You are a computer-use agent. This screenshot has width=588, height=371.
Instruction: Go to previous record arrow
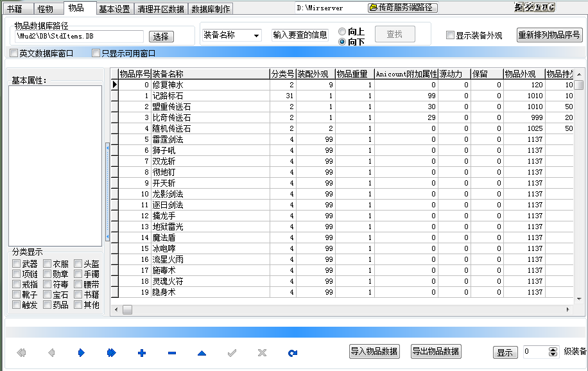(51, 352)
